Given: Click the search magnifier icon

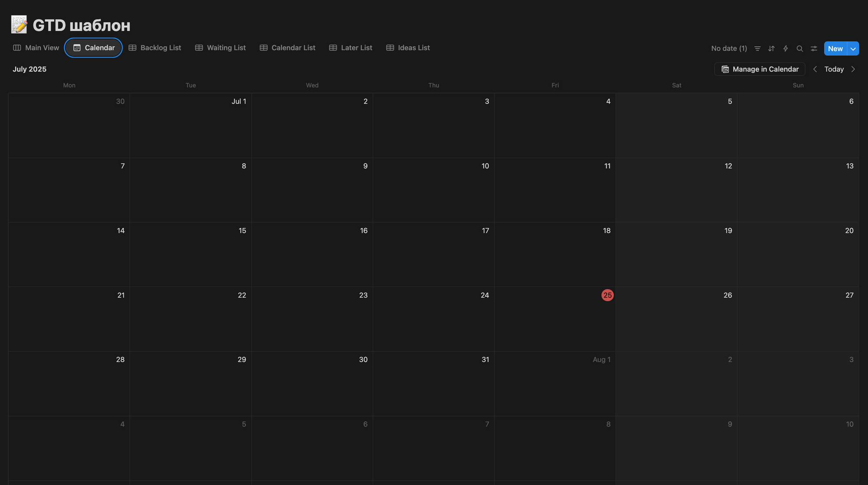Looking at the screenshot, I should pyautogui.click(x=799, y=49).
